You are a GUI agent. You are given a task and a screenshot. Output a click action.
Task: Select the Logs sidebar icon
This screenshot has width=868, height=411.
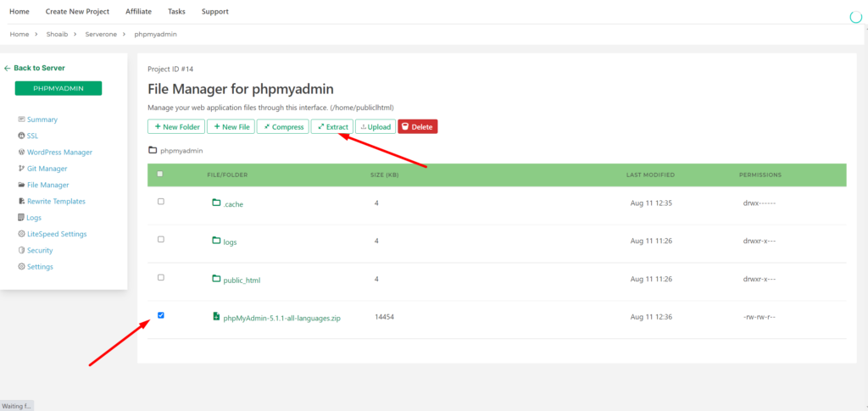pyautogui.click(x=21, y=218)
